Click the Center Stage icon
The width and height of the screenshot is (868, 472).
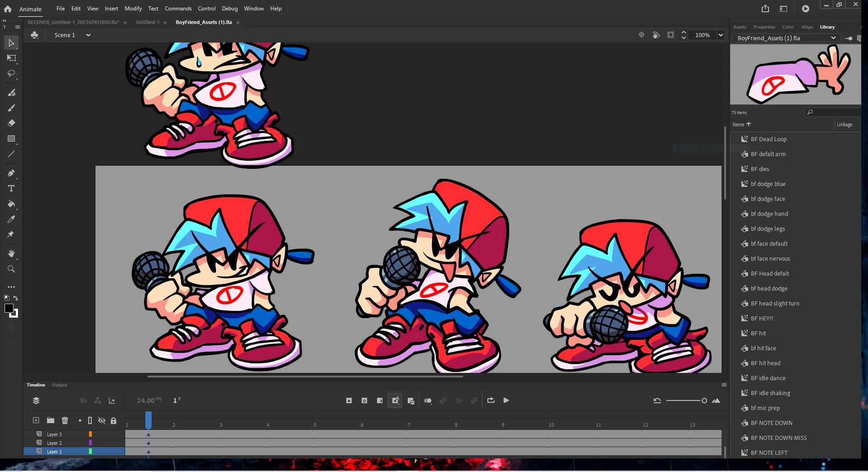click(x=641, y=35)
